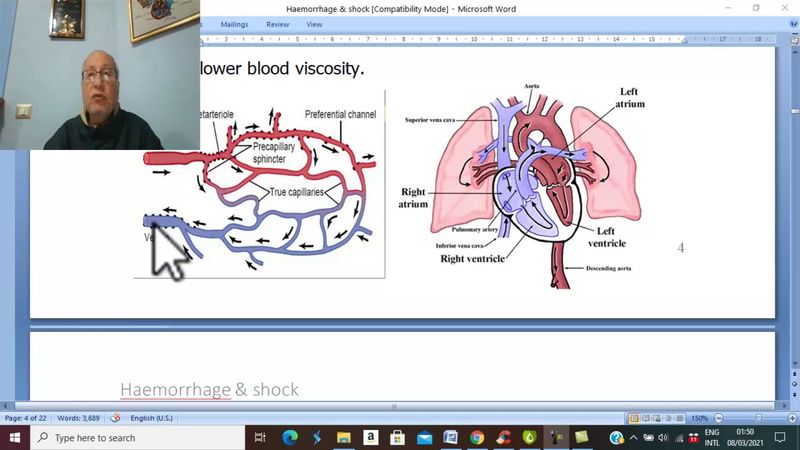Click the zoom out minus button

coord(719,418)
